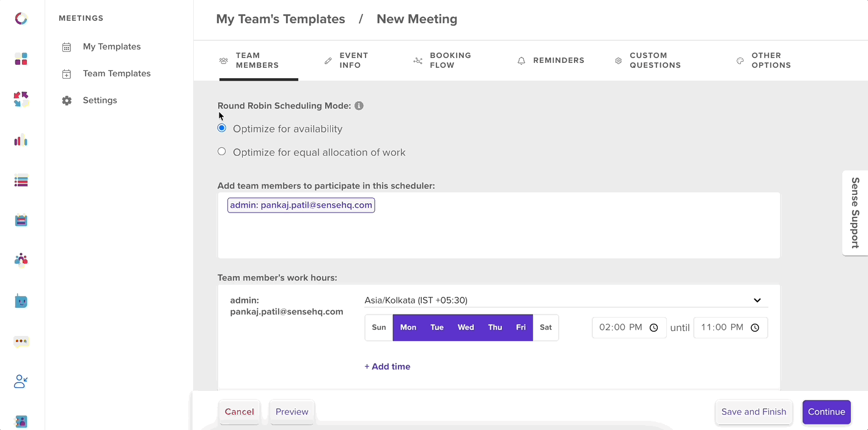
Task: Open Team Templates in Meetings menu
Action: pyautogui.click(x=117, y=73)
